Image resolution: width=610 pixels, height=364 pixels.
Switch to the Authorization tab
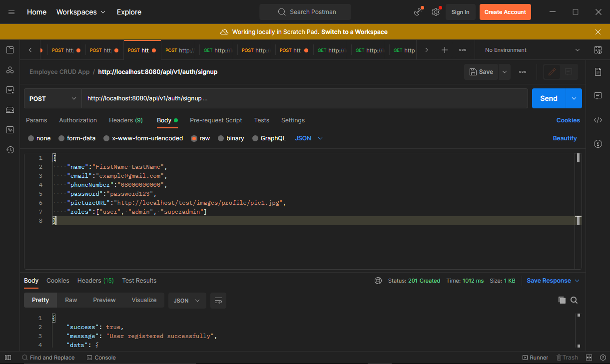[x=78, y=120]
